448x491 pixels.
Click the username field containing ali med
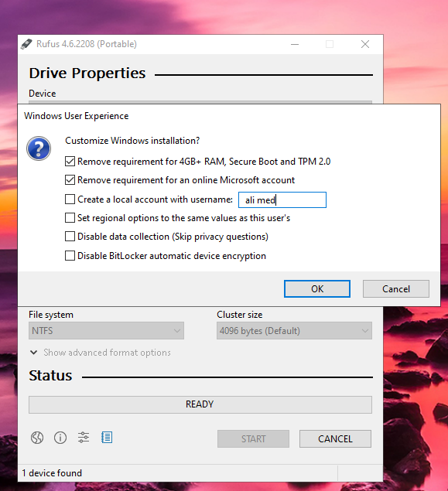282,199
